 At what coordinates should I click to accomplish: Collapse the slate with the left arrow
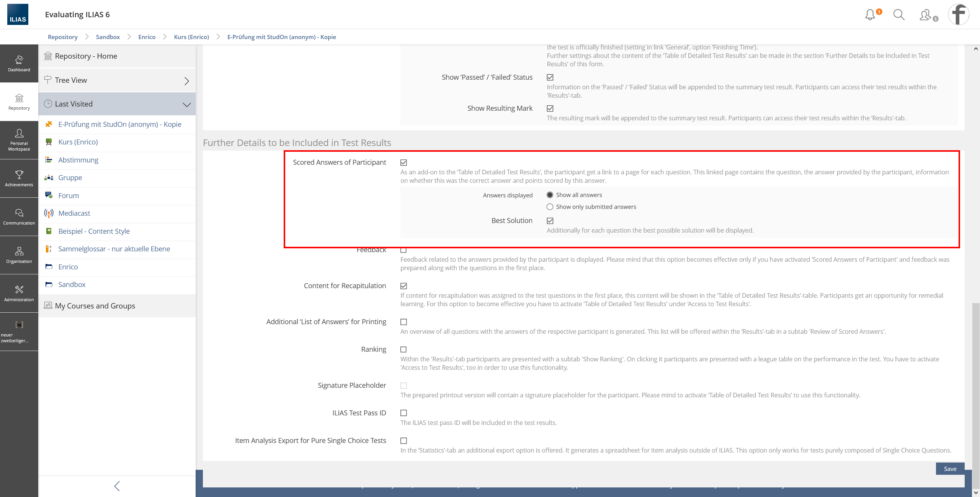[x=117, y=486]
